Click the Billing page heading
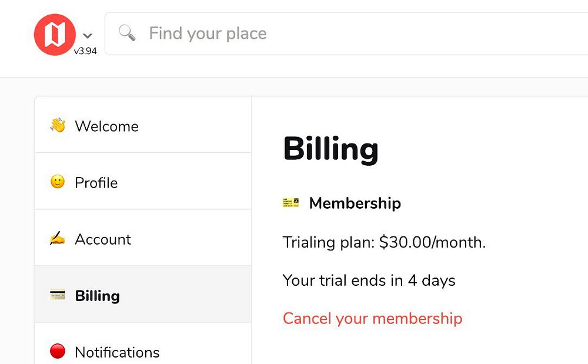Viewport: 588px width, 364px height. pyautogui.click(x=330, y=148)
